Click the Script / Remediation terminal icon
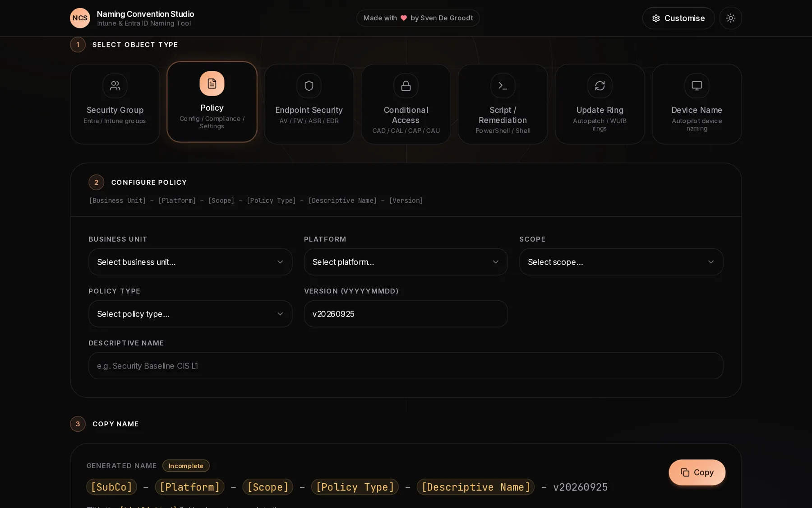This screenshot has width=812, height=508. pos(503,85)
